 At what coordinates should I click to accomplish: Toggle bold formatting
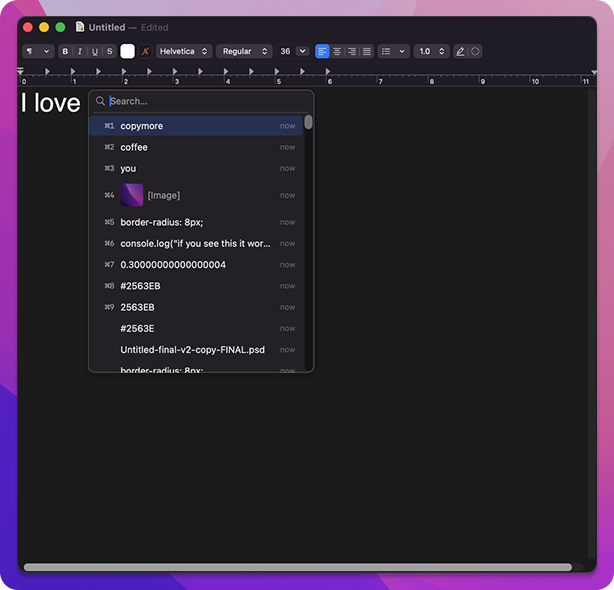tap(65, 51)
